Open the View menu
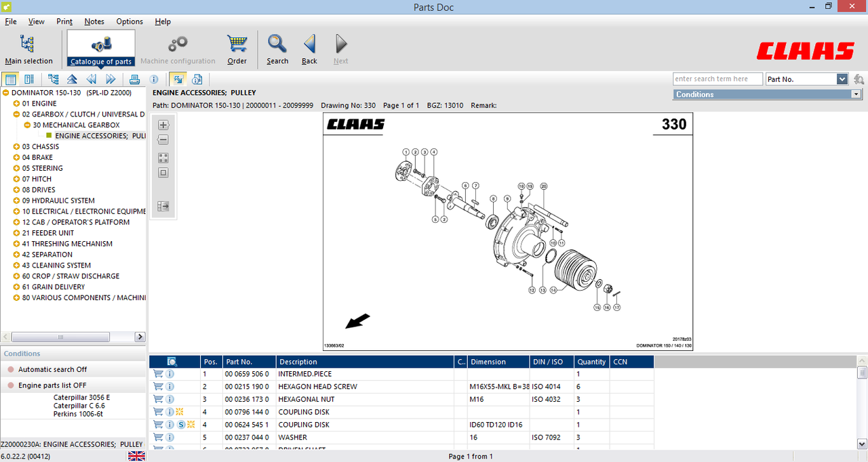The height and width of the screenshot is (462, 868). coord(37,21)
